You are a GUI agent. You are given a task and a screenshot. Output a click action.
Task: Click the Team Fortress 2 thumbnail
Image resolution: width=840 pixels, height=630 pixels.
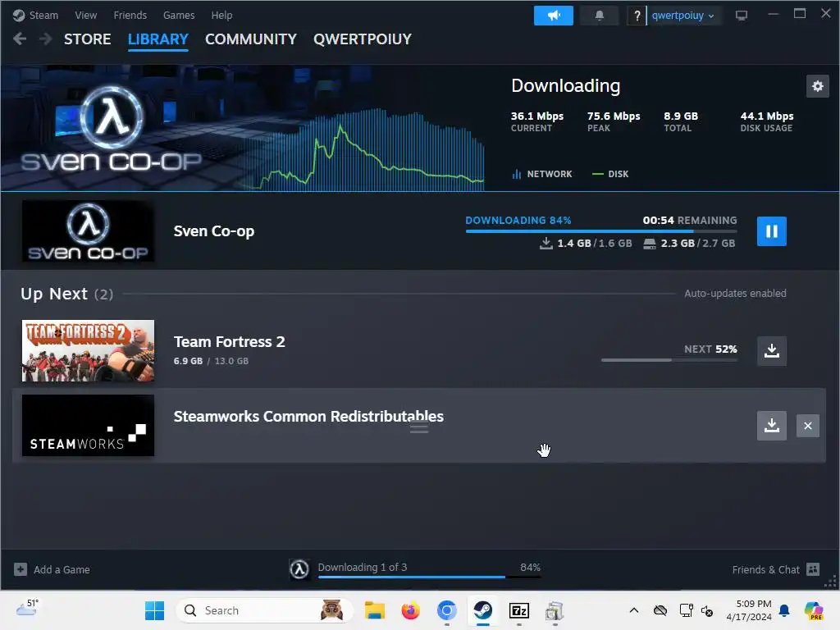pyautogui.click(x=88, y=351)
